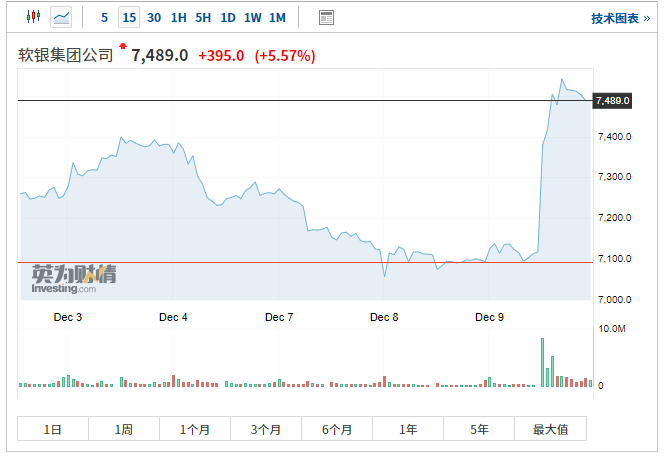Choose the 5年 time range tab
This screenshot has height=458, width=670.
click(x=479, y=429)
